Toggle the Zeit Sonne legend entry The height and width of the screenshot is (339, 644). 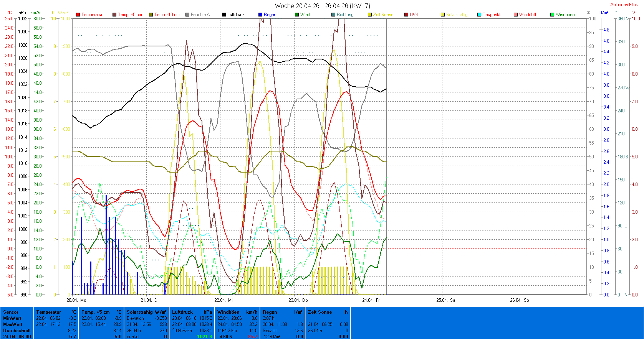(383, 15)
